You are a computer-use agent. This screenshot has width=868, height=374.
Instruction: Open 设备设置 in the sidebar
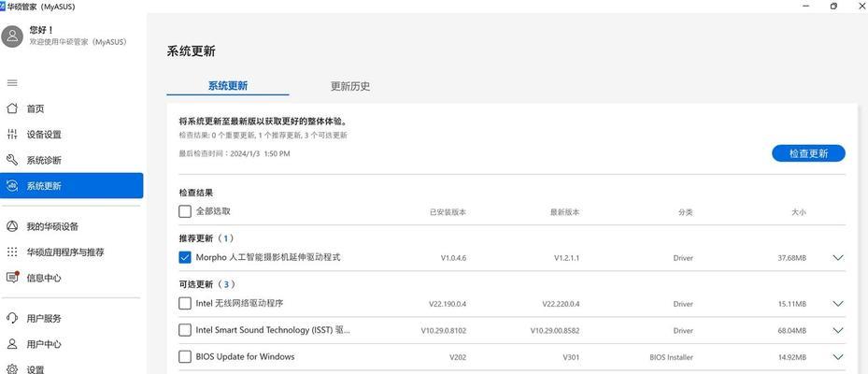[44, 135]
